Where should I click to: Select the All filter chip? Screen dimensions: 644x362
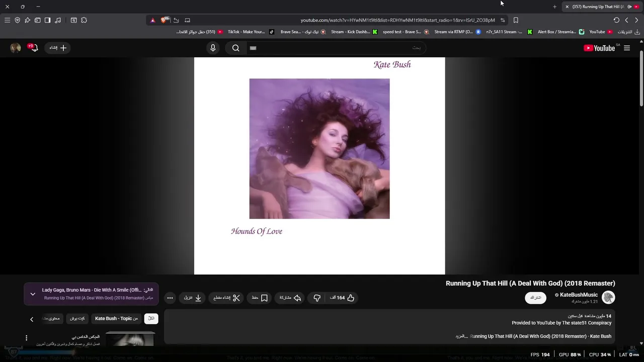click(x=151, y=318)
